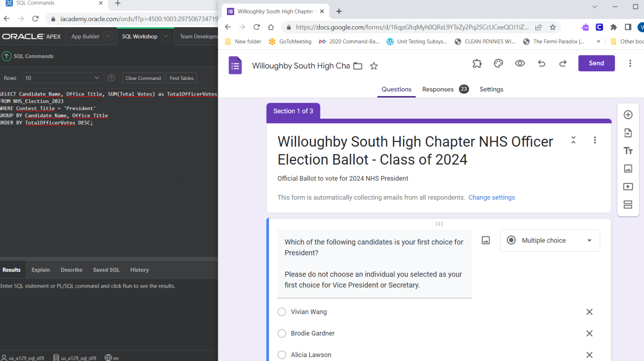Remove the Vivian Wang option
The height and width of the screenshot is (361, 644).
point(589,312)
